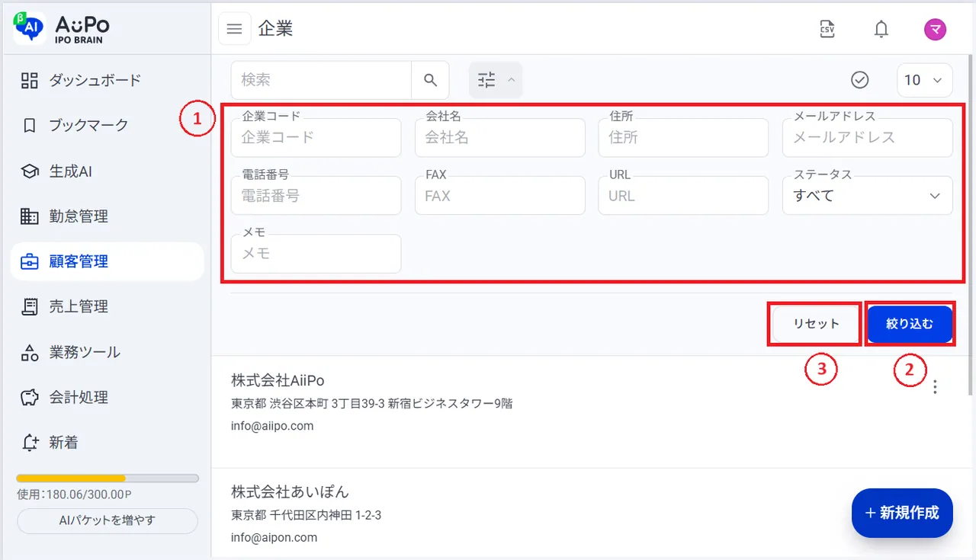Open more options for 株式会社AiiPo
Image resolution: width=976 pixels, height=560 pixels.
(936, 387)
